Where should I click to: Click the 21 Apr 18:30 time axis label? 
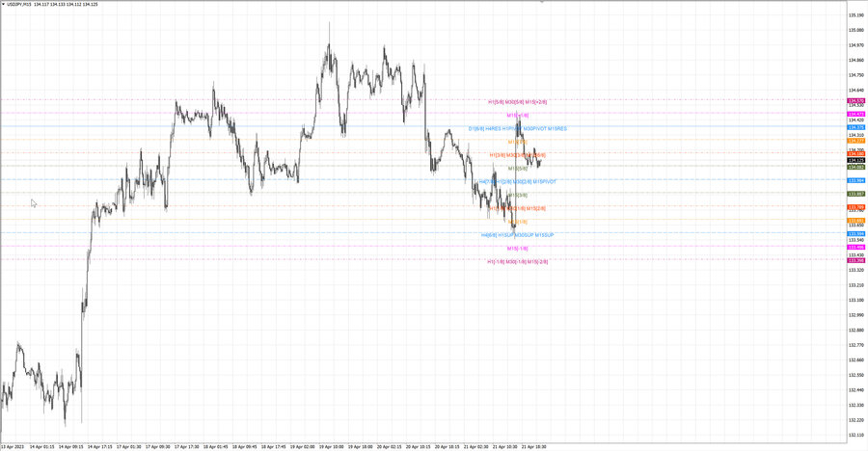[x=533, y=446]
